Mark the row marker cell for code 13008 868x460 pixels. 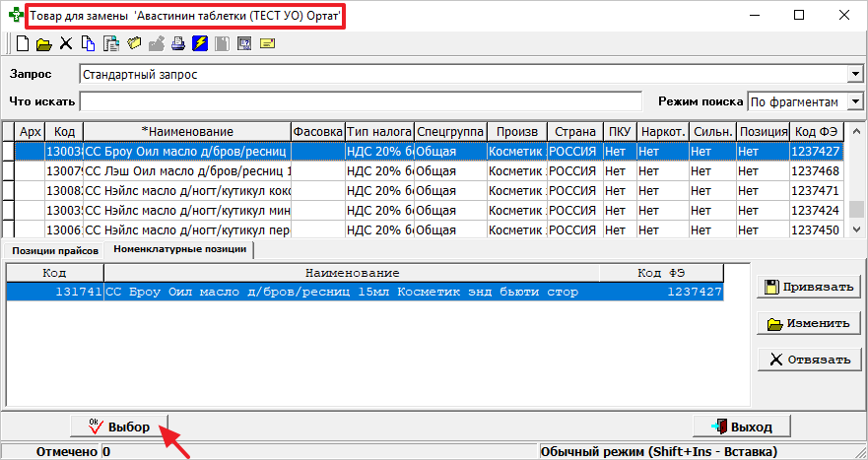tap(8, 191)
